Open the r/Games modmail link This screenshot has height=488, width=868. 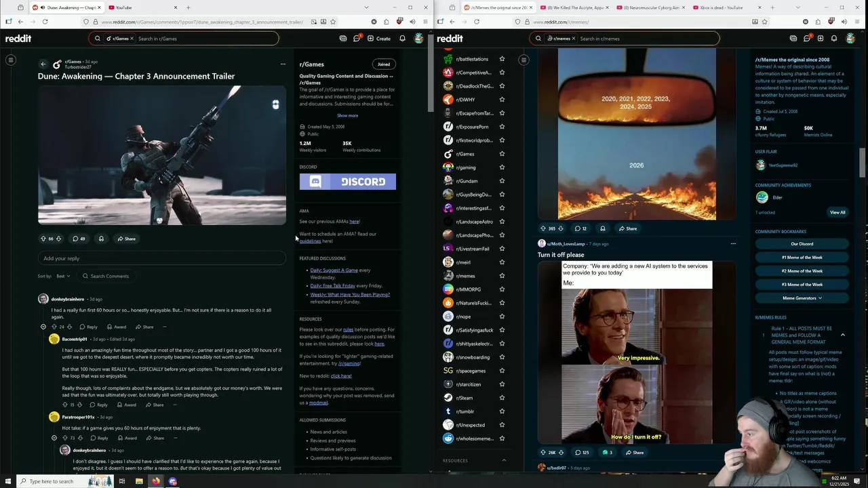click(318, 403)
